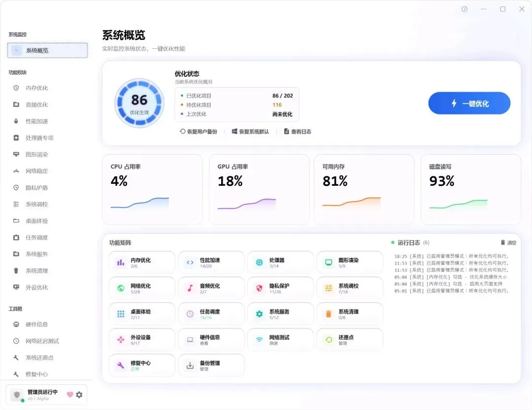This screenshot has height=410, width=532.
Task: Open settings gear near 管理员运行中
Action: click(79, 395)
